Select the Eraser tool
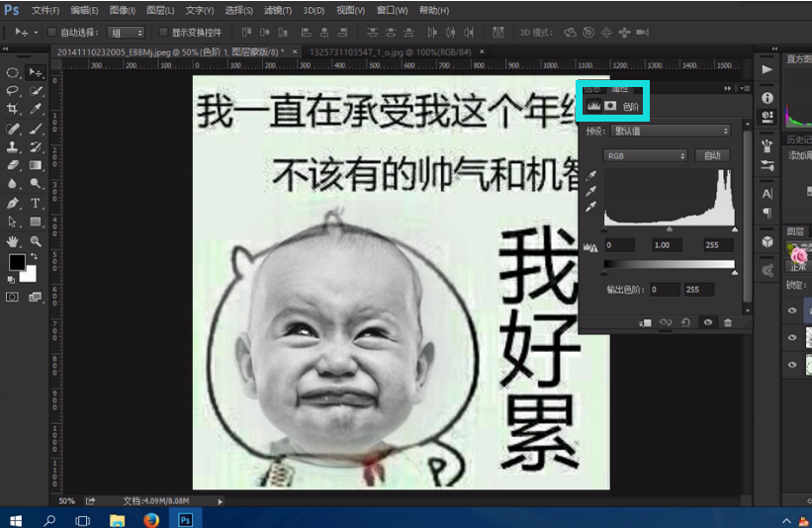The height and width of the screenshot is (528, 812). pyautogui.click(x=13, y=165)
